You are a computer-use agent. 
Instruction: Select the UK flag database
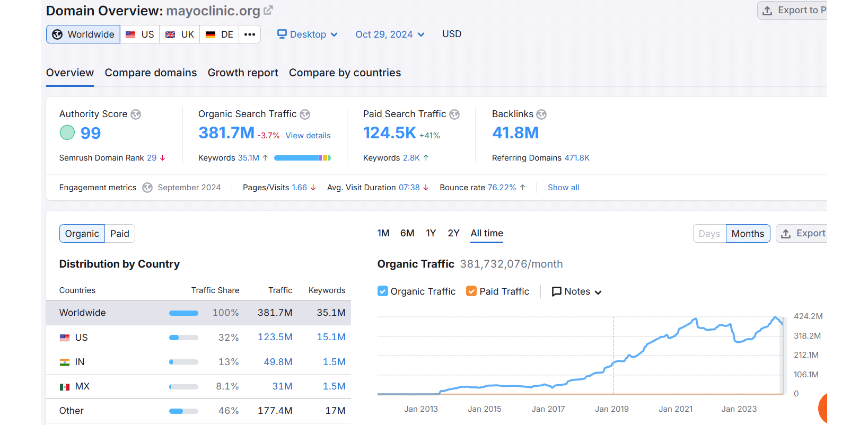[180, 34]
